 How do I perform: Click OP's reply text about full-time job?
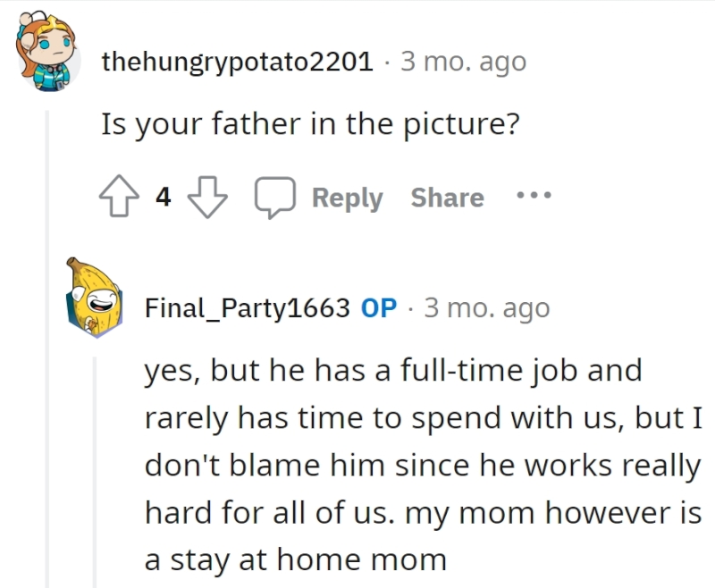(423, 464)
